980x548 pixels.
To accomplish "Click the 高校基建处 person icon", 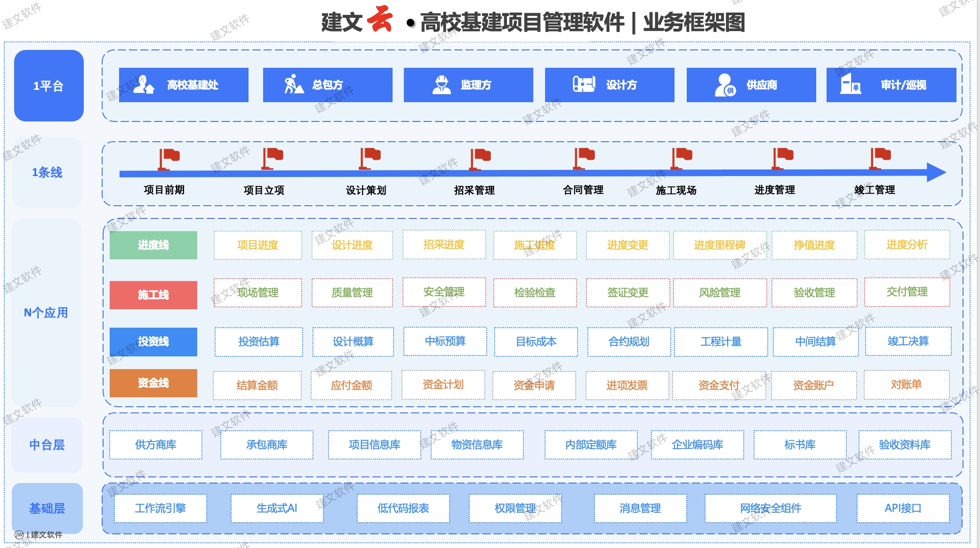I will point(143,85).
